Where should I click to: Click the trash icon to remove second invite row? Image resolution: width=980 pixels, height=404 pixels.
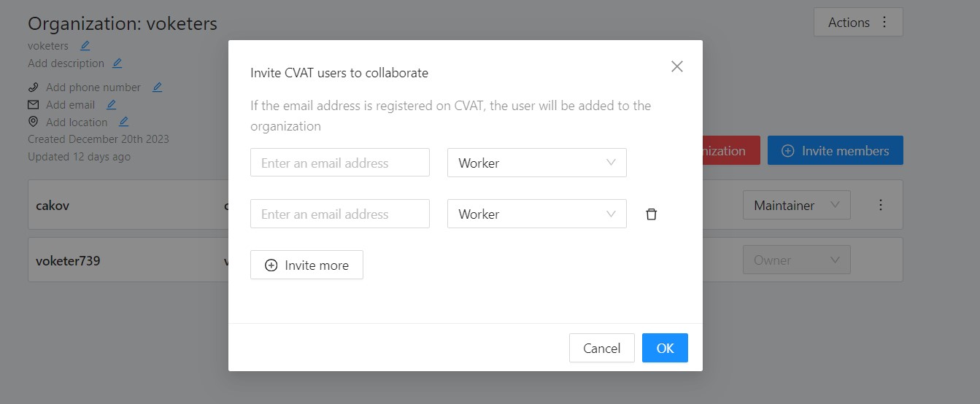click(652, 214)
